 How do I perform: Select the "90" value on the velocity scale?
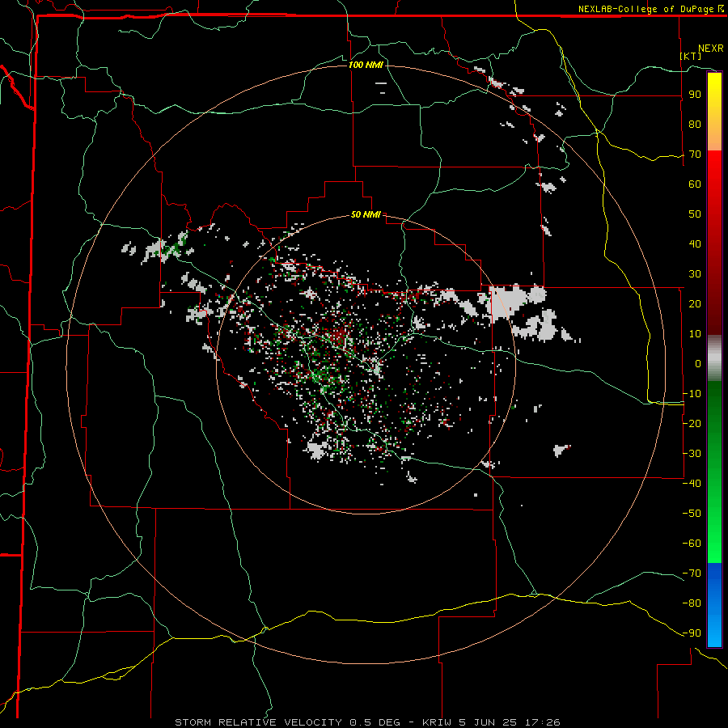[x=695, y=95]
